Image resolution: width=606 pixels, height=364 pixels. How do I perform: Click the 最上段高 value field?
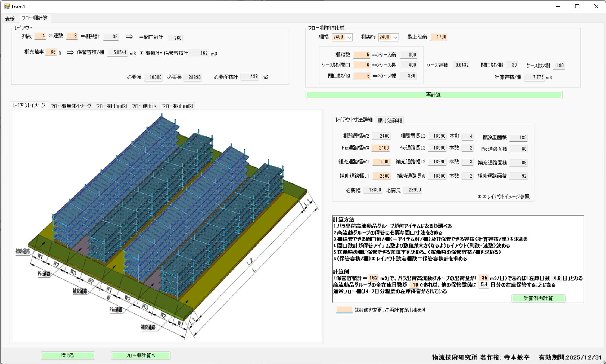click(439, 37)
